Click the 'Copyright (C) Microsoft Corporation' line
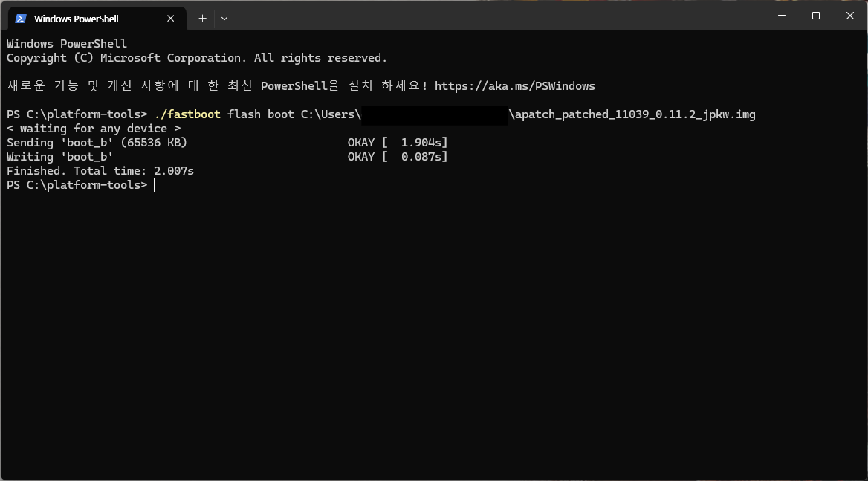Viewport: 868px width, 481px height. [x=196, y=57]
